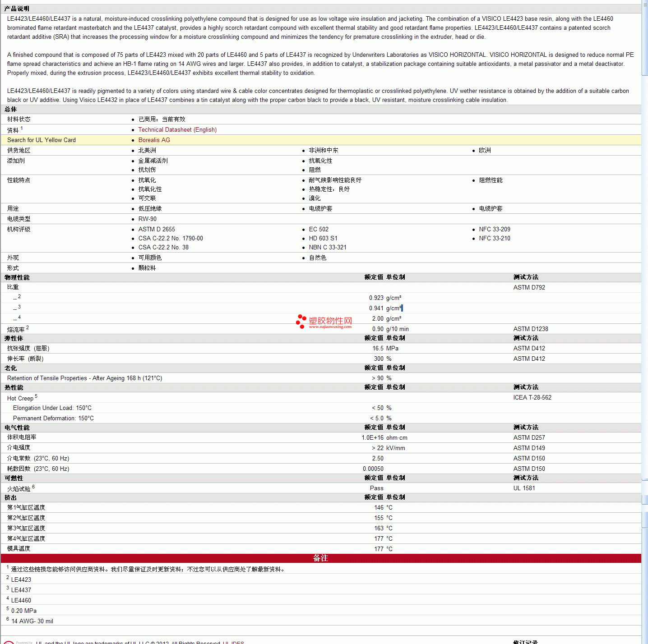This screenshot has height=644, width=648.
Task: Click the 'ICEA T-28-562' test method
Action: tap(532, 397)
